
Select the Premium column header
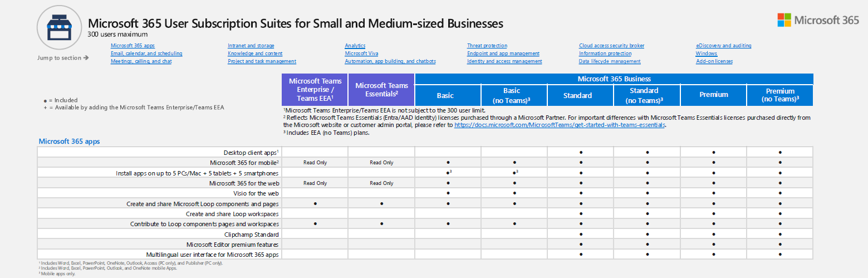(713, 95)
